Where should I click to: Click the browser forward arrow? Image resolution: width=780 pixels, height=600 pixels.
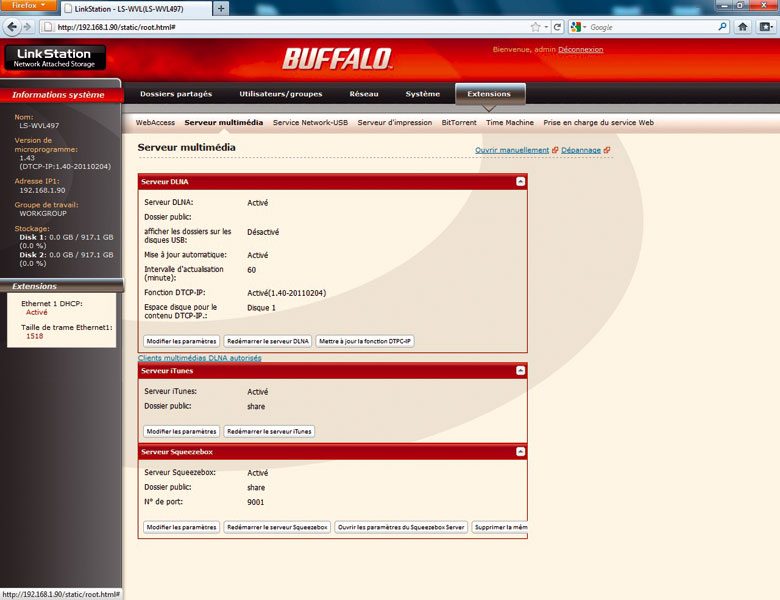27,27
